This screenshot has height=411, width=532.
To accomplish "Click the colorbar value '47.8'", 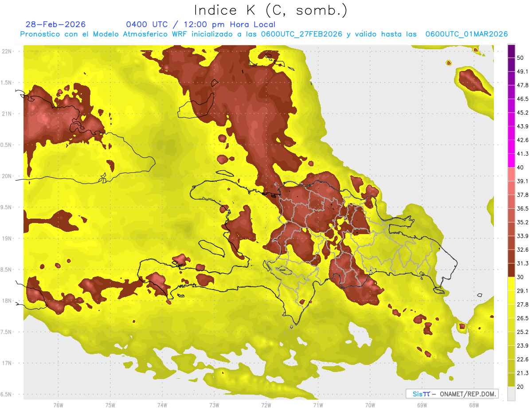I will 523,85.
